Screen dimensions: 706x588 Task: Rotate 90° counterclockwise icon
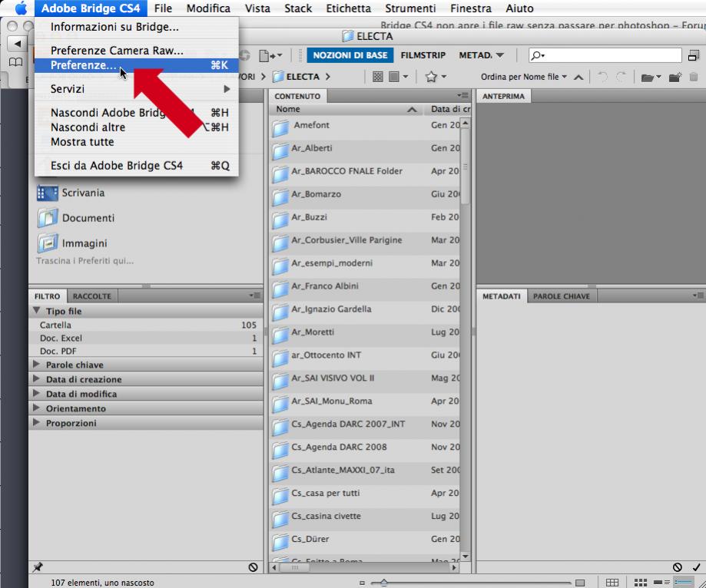pos(602,77)
